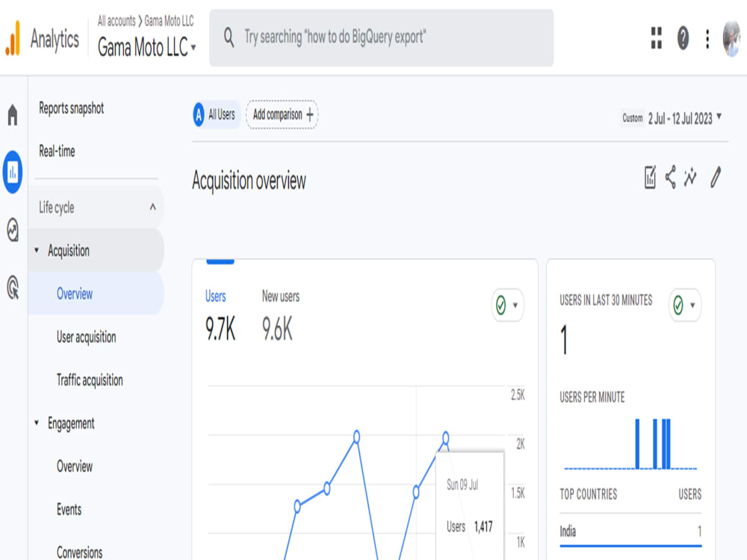Open Reports snapshot
This screenshot has width=747, height=560.
72,108
